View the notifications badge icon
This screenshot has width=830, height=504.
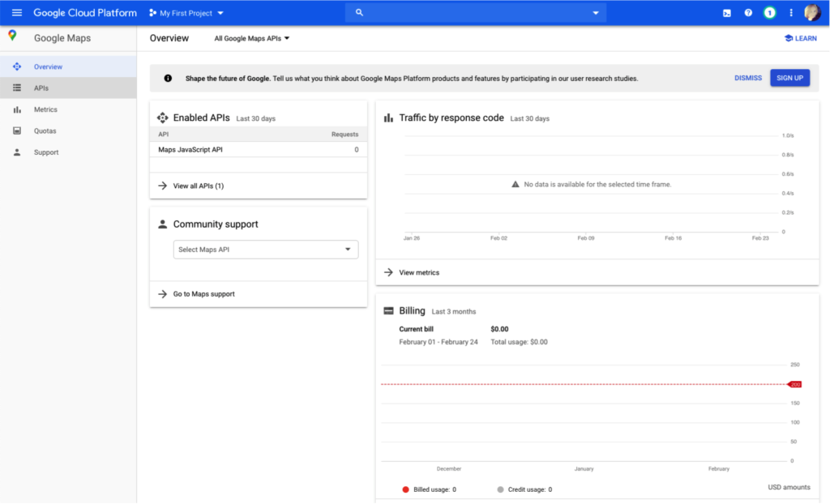click(x=769, y=13)
